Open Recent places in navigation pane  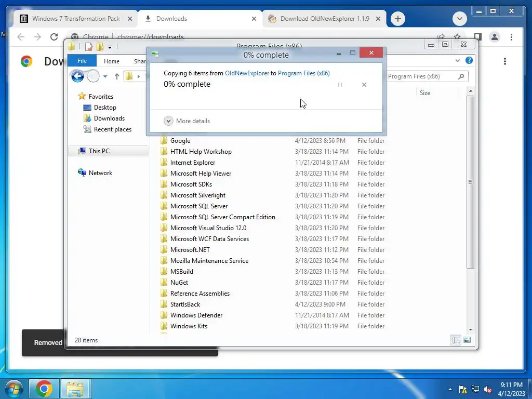[x=113, y=129]
